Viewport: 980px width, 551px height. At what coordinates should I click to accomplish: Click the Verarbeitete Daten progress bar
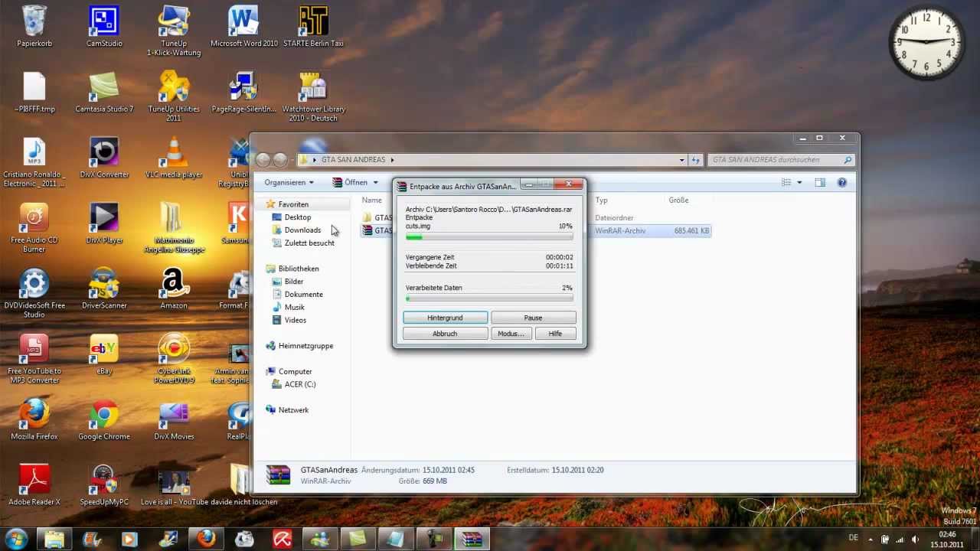pos(489,298)
